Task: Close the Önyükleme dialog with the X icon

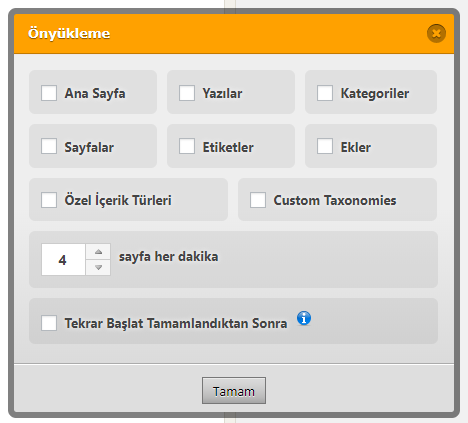Action: [x=436, y=33]
